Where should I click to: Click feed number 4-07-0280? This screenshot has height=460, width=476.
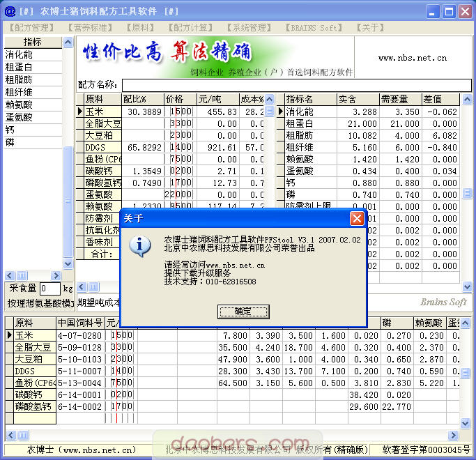coord(79,335)
